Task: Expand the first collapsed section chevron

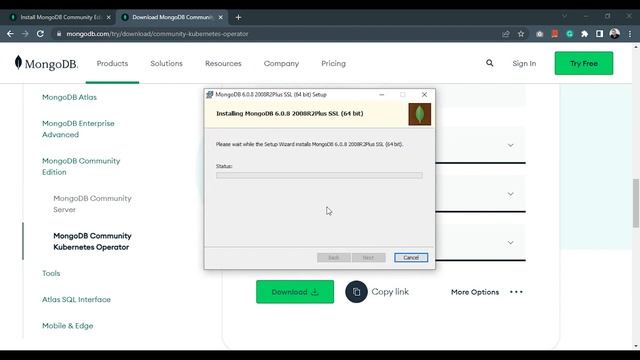Action: tap(511, 145)
